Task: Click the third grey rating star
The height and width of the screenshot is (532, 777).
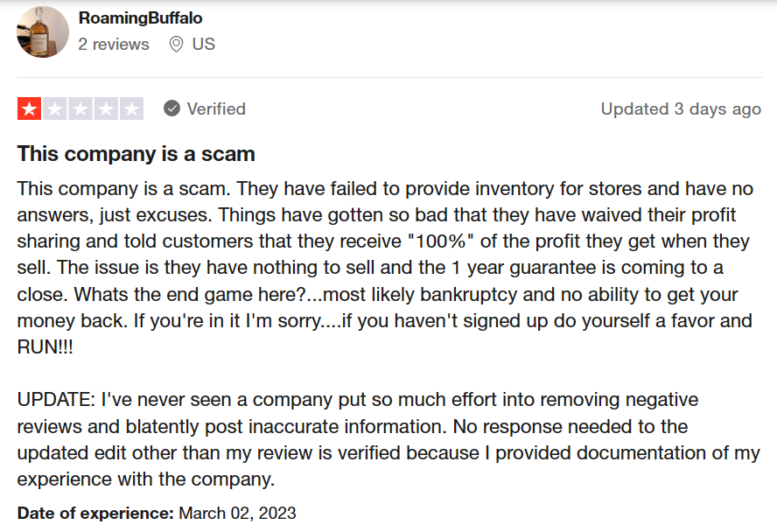Action: coord(80,109)
